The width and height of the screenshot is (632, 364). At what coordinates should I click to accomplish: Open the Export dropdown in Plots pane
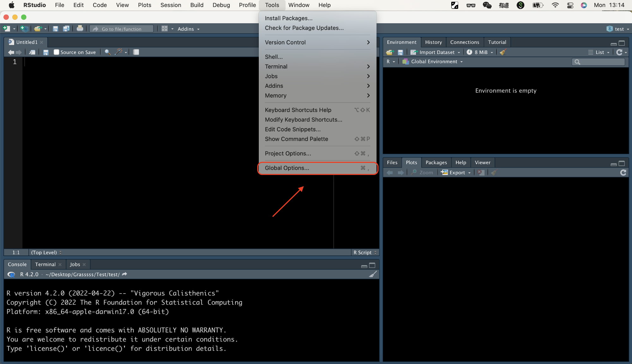tap(456, 172)
